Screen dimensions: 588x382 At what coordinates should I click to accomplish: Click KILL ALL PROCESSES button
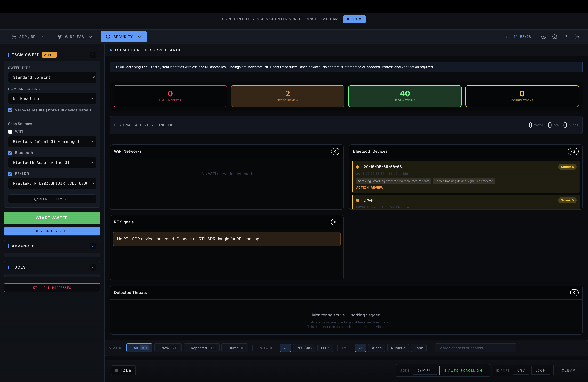click(52, 288)
